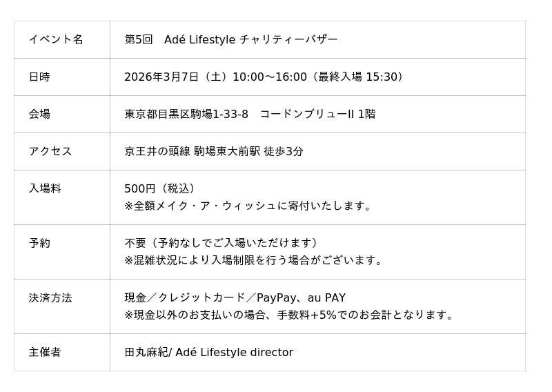Click the 会場 label cell

pos(39,114)
